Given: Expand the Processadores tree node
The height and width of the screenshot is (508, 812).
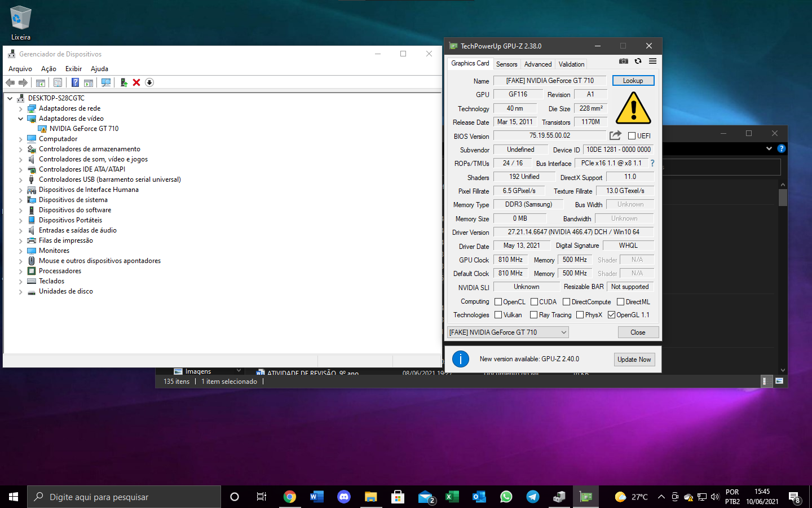Looking at the screenshot, I should 21,271.
